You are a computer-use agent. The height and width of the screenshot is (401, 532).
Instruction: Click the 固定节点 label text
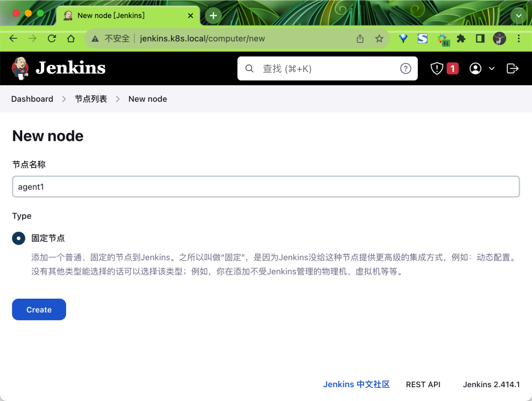48,238
